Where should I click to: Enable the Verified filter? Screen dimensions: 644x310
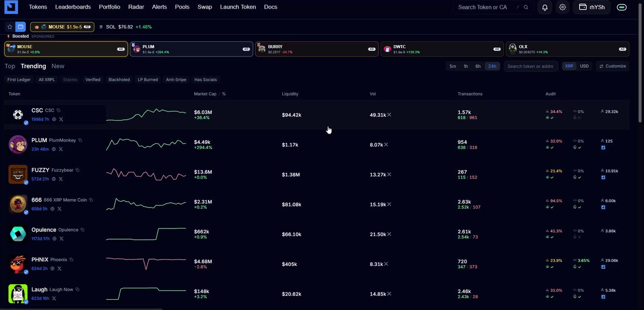click(x=93, y=80)
